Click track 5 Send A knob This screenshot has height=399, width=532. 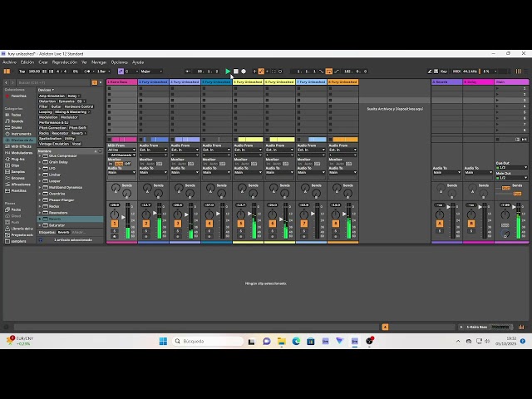pyautogui.click(x=242, y=187)
